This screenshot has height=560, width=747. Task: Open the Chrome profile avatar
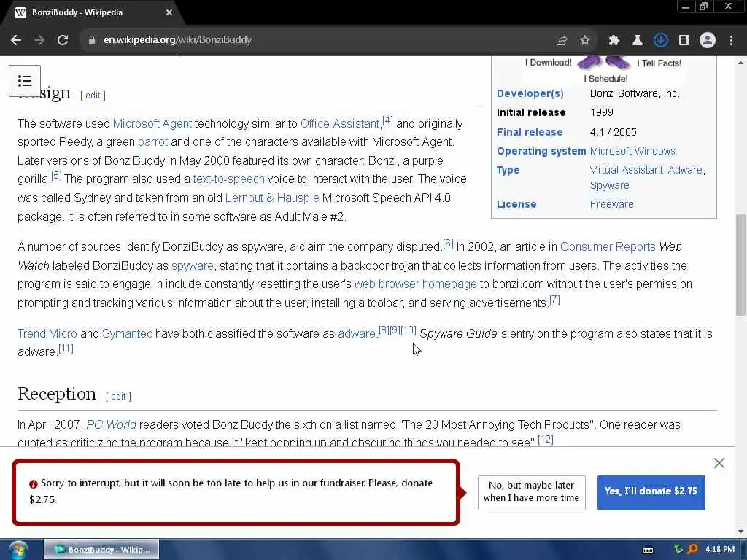pyautogui.click(x=708, y=41)
